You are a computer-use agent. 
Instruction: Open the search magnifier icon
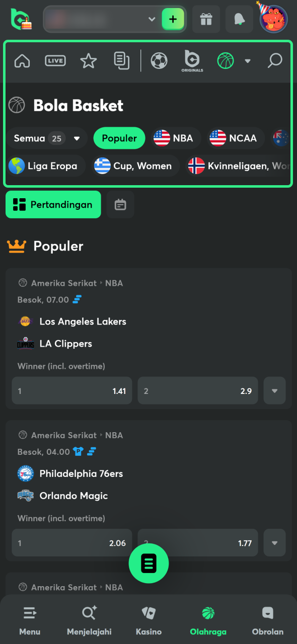[x=275, y=61]
